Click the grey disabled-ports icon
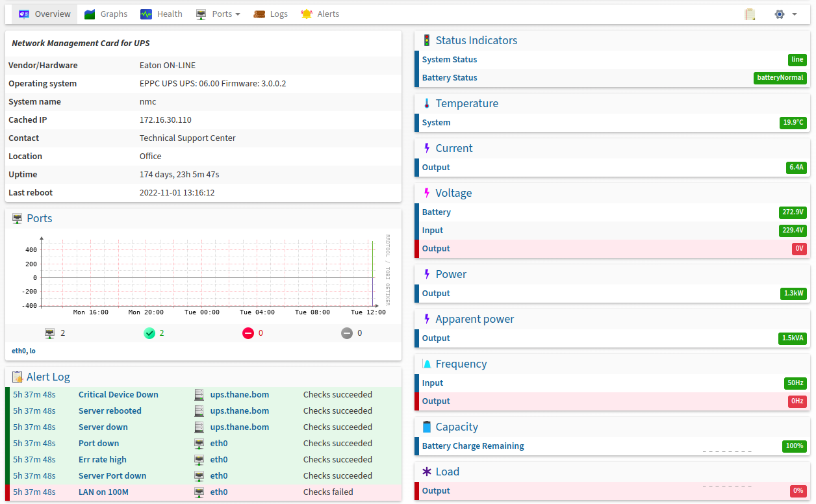The image size is (816, 504). tap(347, 333)
